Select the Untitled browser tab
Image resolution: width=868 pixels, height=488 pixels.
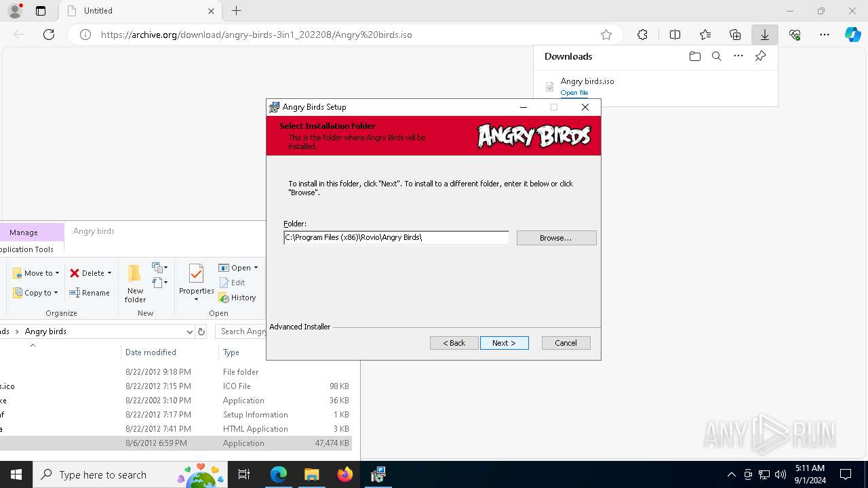(140, 11)
